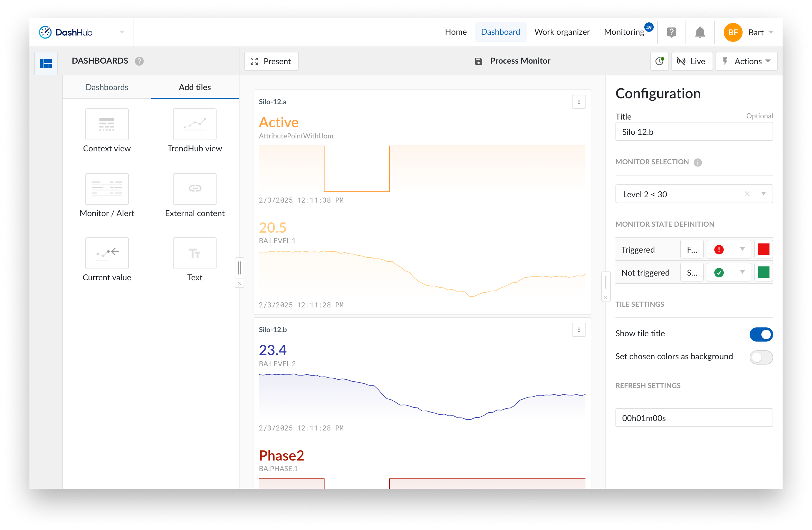Add an External content tile
Viewport: 812px width, 530px height.
pos(194,189)
